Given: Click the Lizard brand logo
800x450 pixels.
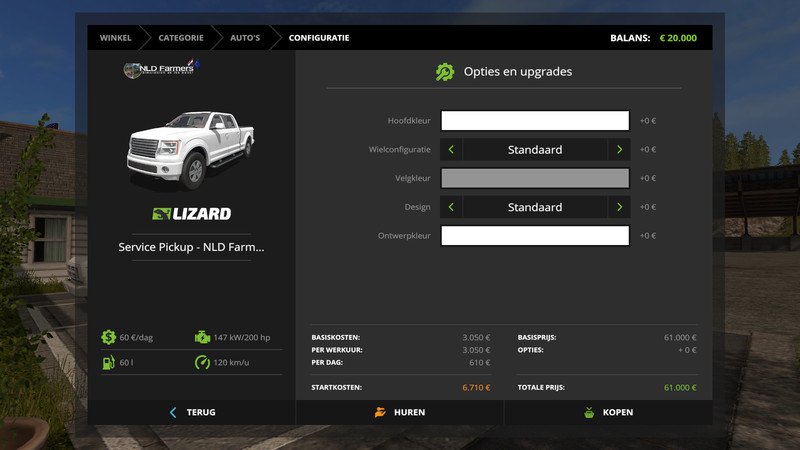Looking at the screenshot, I should 191,213.
